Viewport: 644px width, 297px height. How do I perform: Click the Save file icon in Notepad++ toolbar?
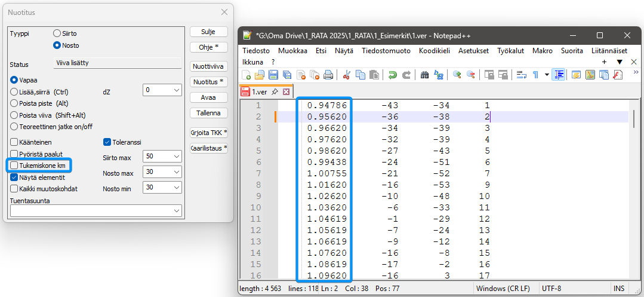tap(273, 75)
